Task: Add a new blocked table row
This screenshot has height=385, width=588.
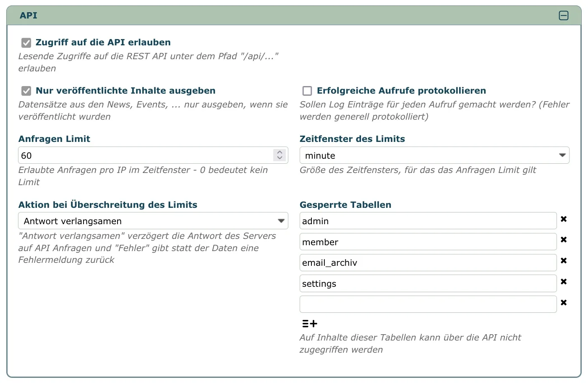Action: [x=310, y=324]
